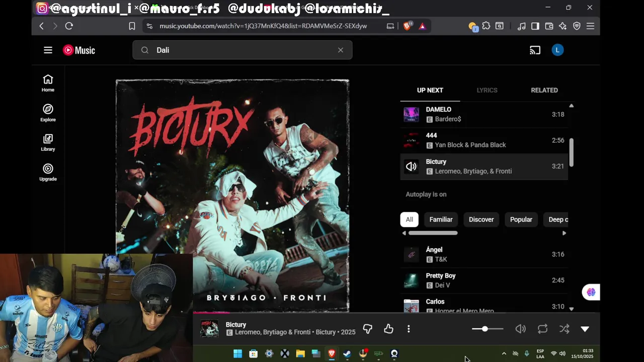The image size is (644, 362).
Task: Toggle the browser sidebar panel
Action: 535,26
